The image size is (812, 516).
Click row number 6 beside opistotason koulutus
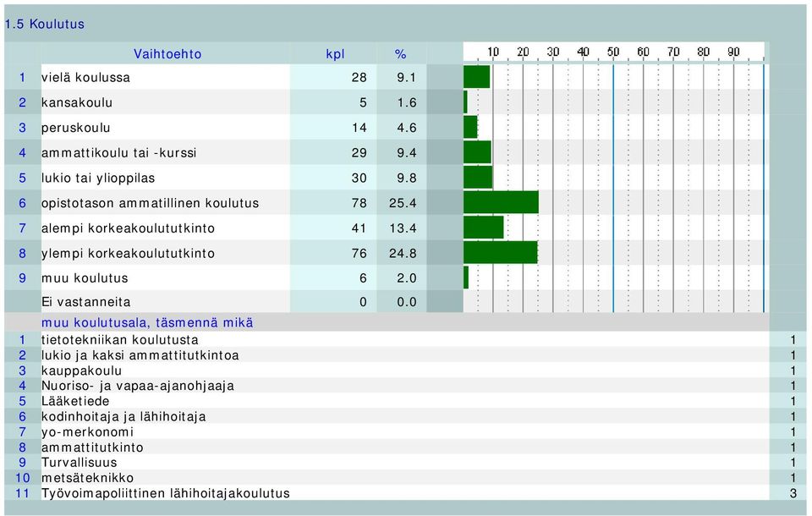coord(22,203)
